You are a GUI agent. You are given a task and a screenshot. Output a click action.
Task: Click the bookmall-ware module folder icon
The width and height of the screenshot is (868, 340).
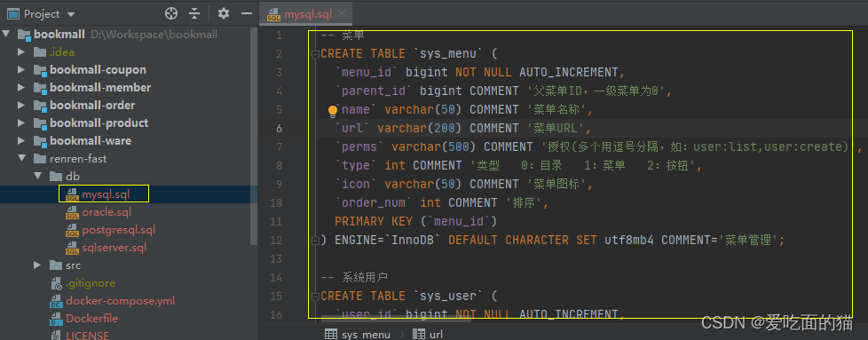[40, 140]
